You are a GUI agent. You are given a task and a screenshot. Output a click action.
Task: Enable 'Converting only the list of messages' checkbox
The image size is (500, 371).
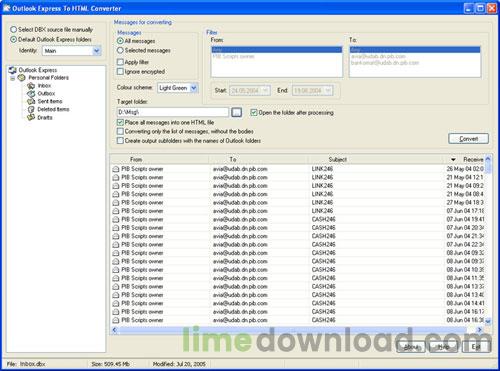click(x=120, y=131)
